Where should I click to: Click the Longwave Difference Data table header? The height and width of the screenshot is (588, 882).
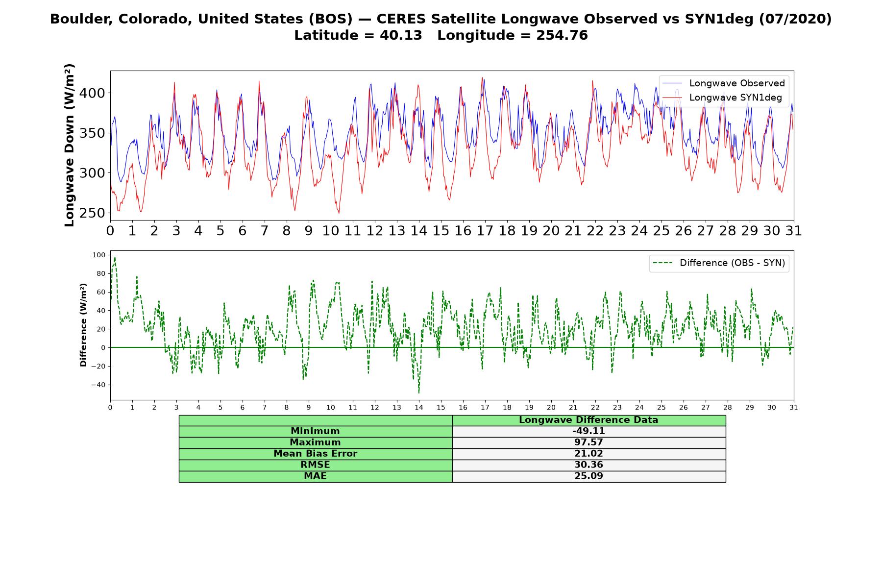click(x=589, y=420)
